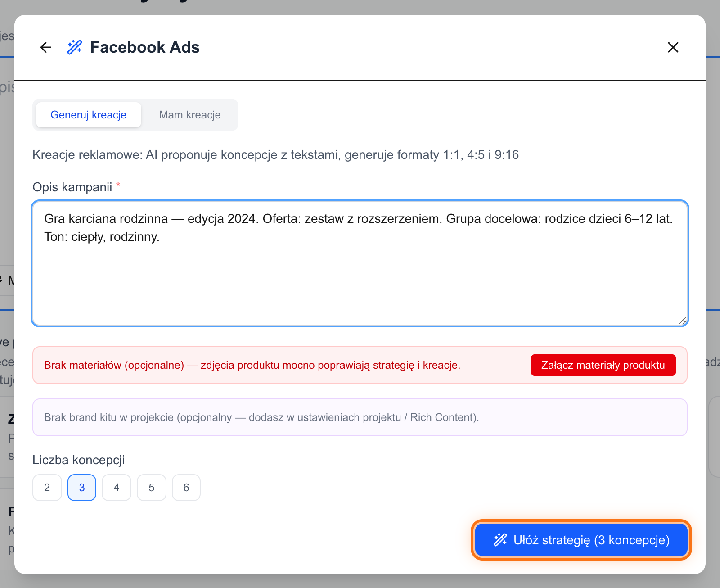Select 3 concepts

pos(82,488)
